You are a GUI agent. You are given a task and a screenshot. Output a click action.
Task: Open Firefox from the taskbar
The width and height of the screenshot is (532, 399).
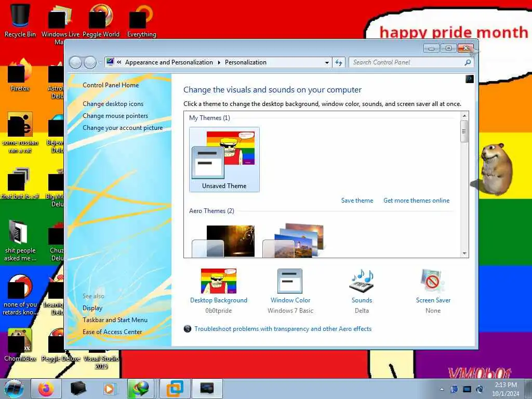[x=46, y=389]
